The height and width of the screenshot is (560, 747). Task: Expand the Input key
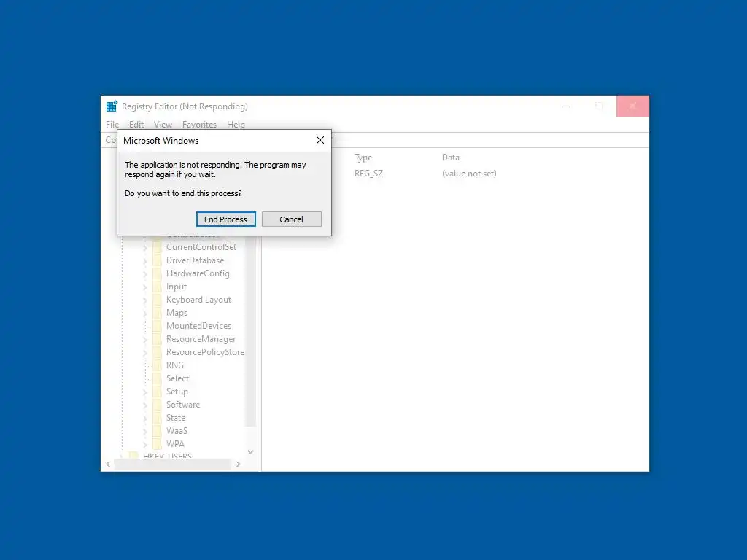pos(145,287)
